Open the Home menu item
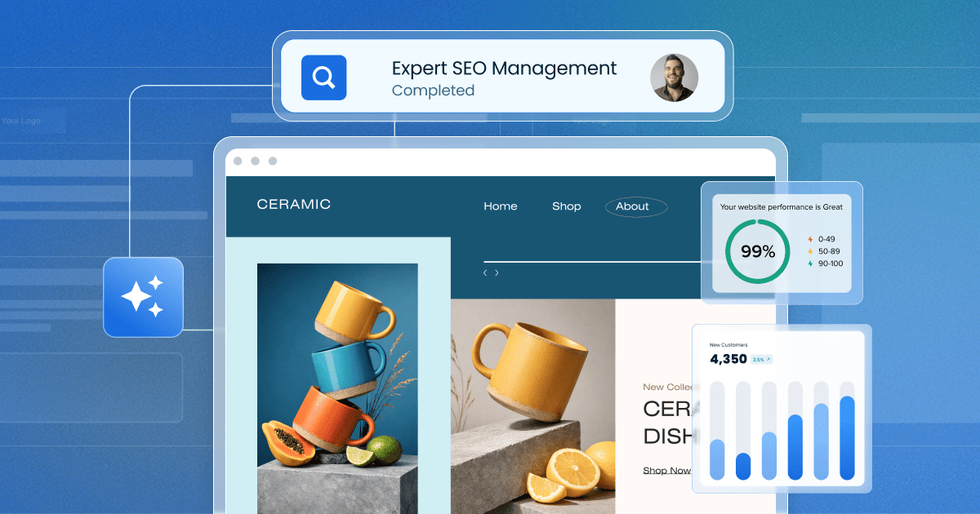The image size is (980, 514). (500, 206)
